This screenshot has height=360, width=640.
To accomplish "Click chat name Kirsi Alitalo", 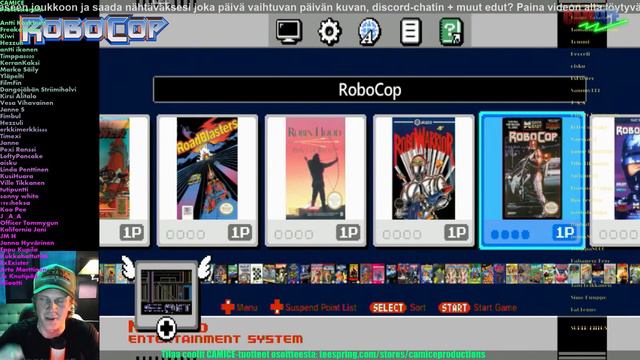I will 18,96.
